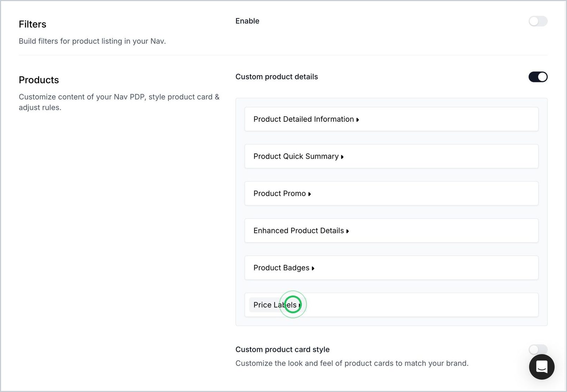The width and height of the screenshot is (567, 392).
Task: Click the 'Custom product card style' label
Action: tap(282, 349)
